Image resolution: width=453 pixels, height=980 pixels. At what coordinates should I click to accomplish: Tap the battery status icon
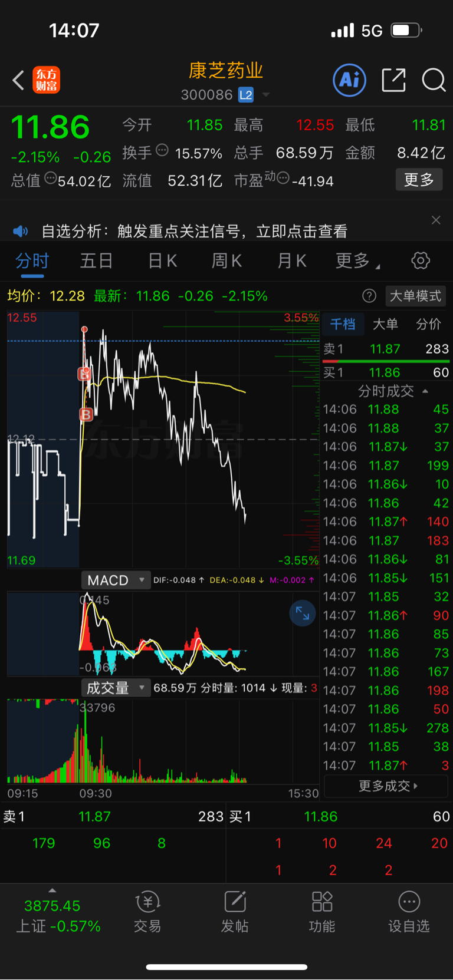point(406,30)
